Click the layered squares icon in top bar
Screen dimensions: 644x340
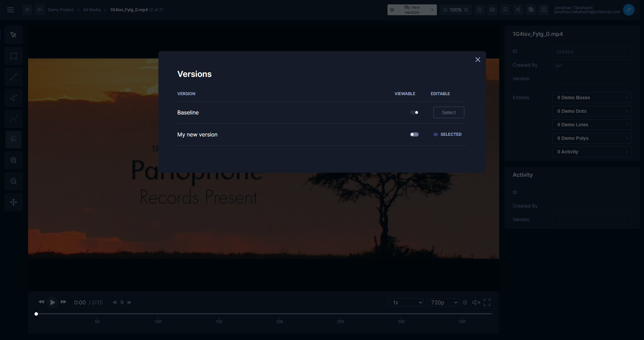click(531, 10)
